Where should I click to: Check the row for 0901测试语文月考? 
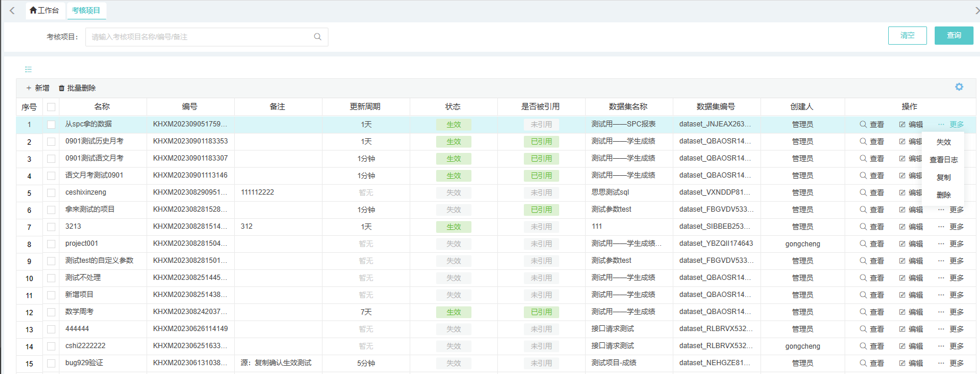tap(51, 159)
